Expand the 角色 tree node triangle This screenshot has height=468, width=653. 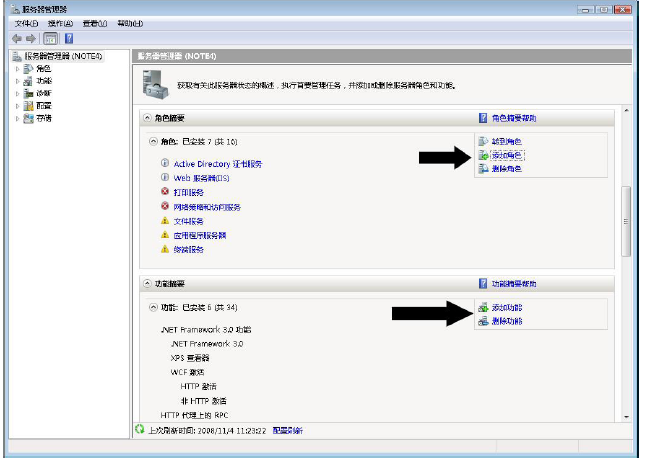point(17,69)
